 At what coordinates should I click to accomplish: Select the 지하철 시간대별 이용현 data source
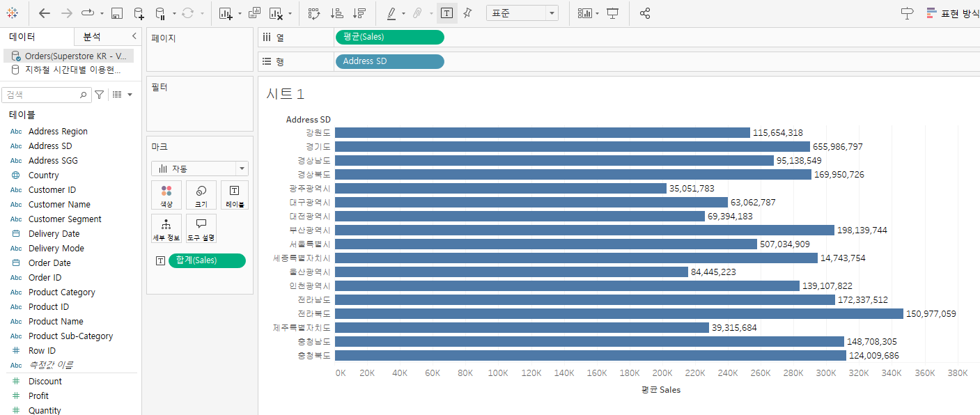pos(68,70)
